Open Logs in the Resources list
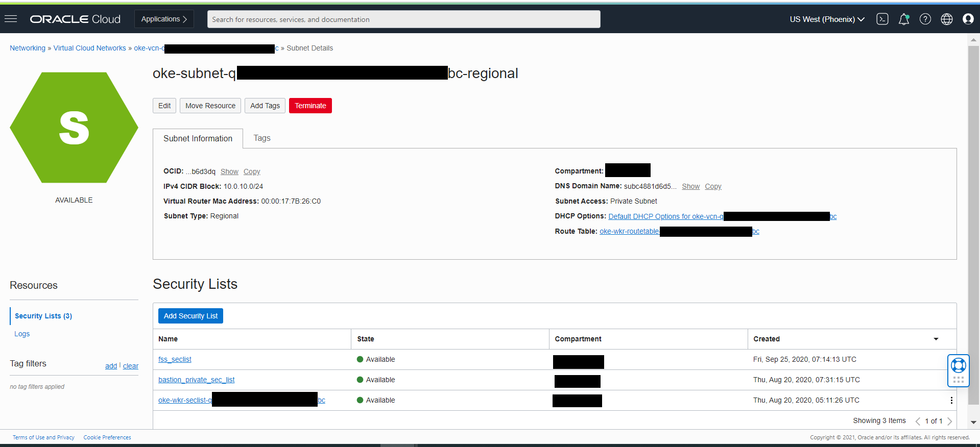 coord(22,334)
